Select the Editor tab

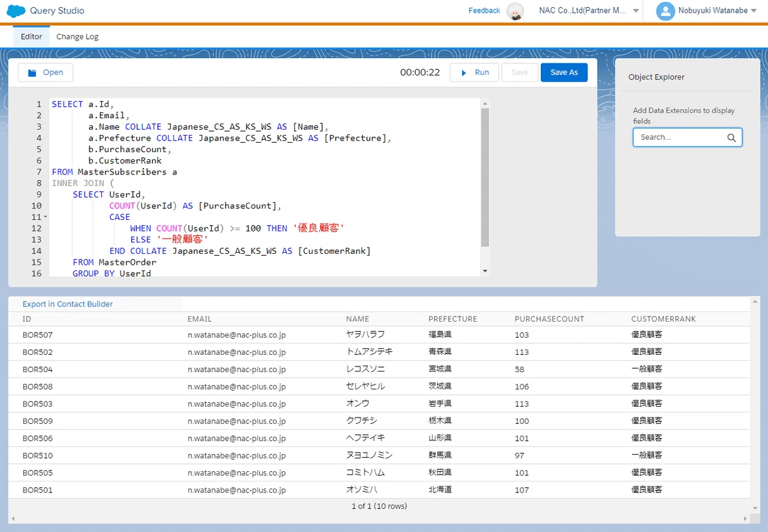point(31,36)
